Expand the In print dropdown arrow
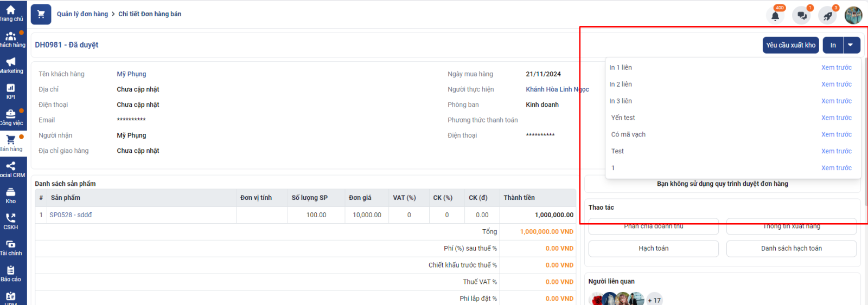This screenshot has width=868, height=305. click(x=851, y=45)
